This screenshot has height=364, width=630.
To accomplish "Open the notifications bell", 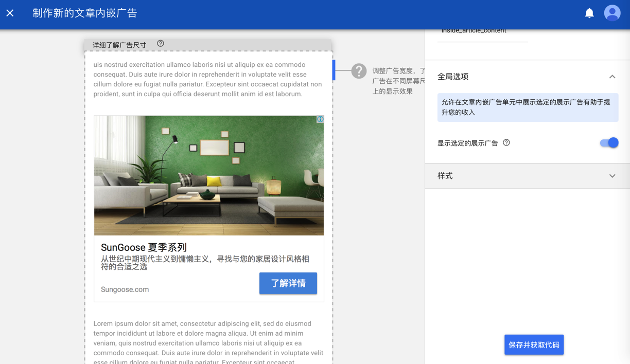I will click(x=589, y=13).
